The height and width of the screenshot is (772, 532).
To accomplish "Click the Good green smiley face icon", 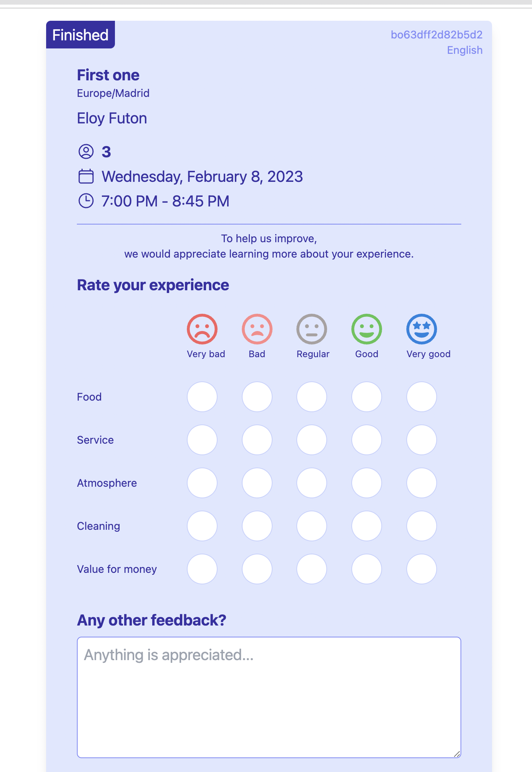I will [367, 329].
